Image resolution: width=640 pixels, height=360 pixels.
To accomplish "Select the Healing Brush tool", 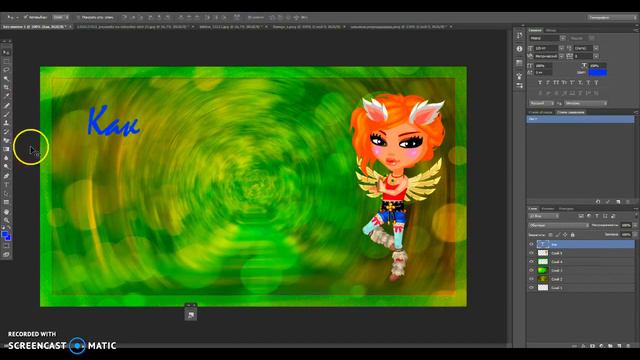I will (6, 105).
